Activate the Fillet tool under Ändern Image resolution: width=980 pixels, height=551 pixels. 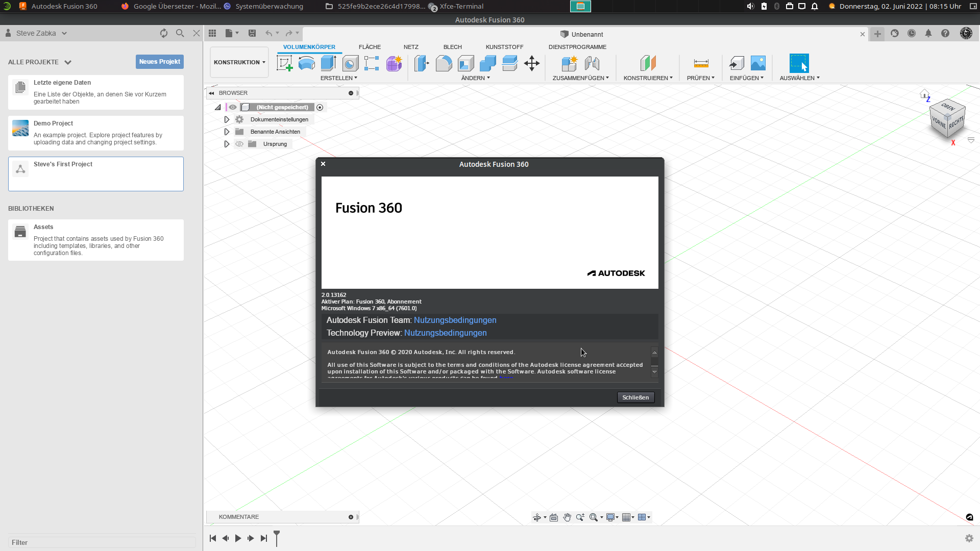coord(444,63)
